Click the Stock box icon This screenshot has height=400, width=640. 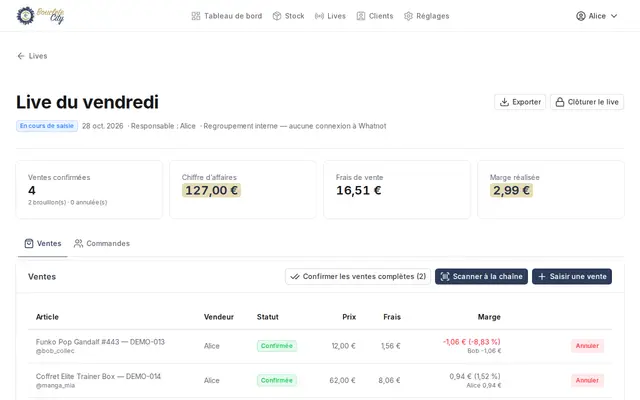click(x=277, y=16)
